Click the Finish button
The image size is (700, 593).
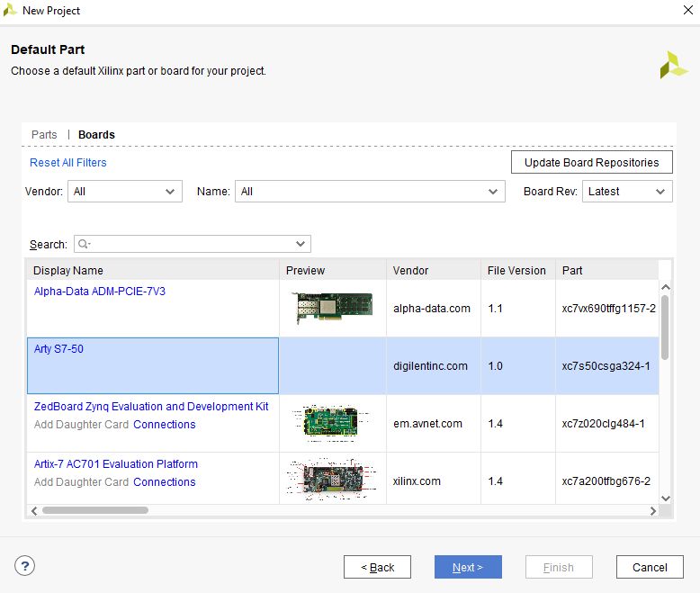point(559,567)
